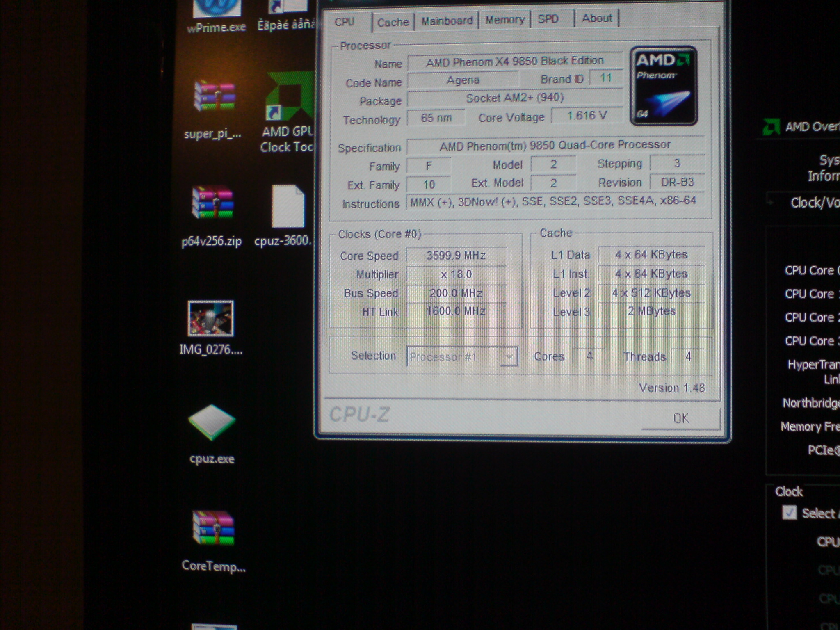Click the OK button in CPU-Z
This screenshot has height=630, width=840.
click(681, 418)
